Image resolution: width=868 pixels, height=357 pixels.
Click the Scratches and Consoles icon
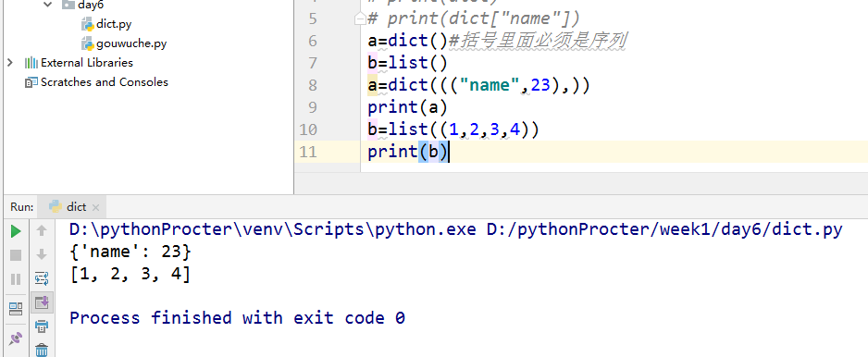[31, 82]
